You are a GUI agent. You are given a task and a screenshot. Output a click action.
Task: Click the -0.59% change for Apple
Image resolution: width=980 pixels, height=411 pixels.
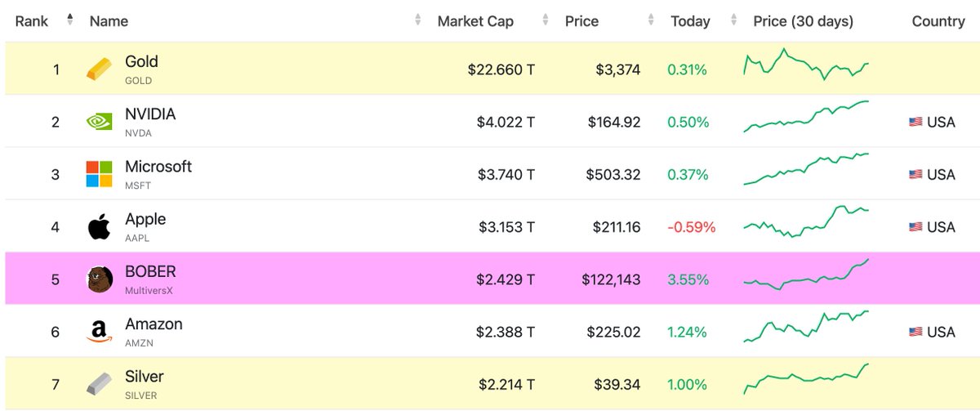[692, 227]
